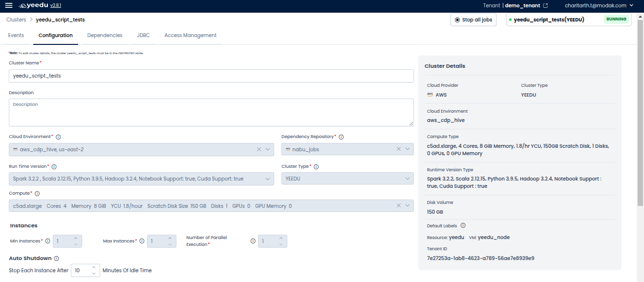
Task: Click info icon next to Compute
Action: (37, 194)
